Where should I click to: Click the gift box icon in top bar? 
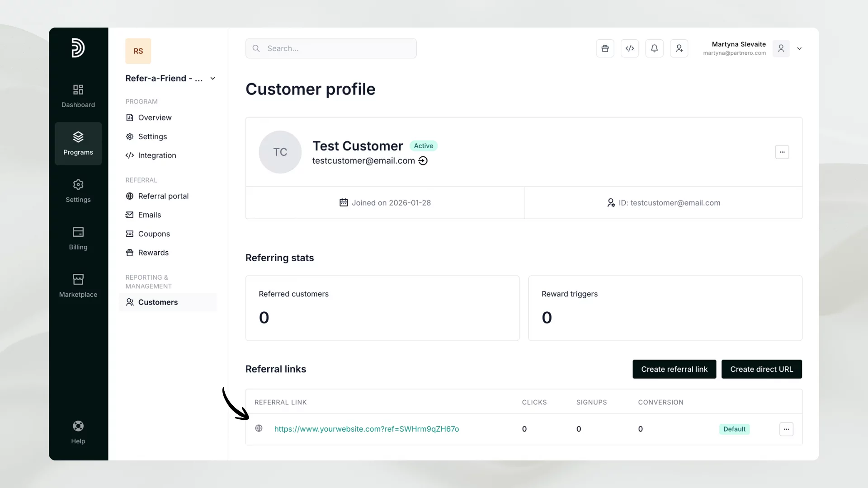click(605, 48)
